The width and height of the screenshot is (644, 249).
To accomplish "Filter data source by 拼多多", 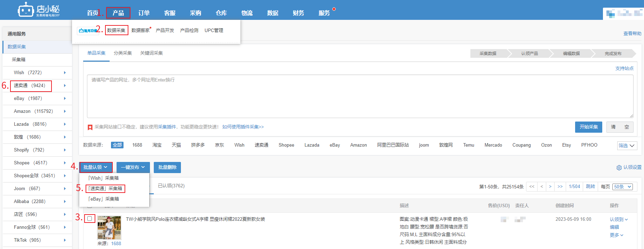I will point(198,145).
